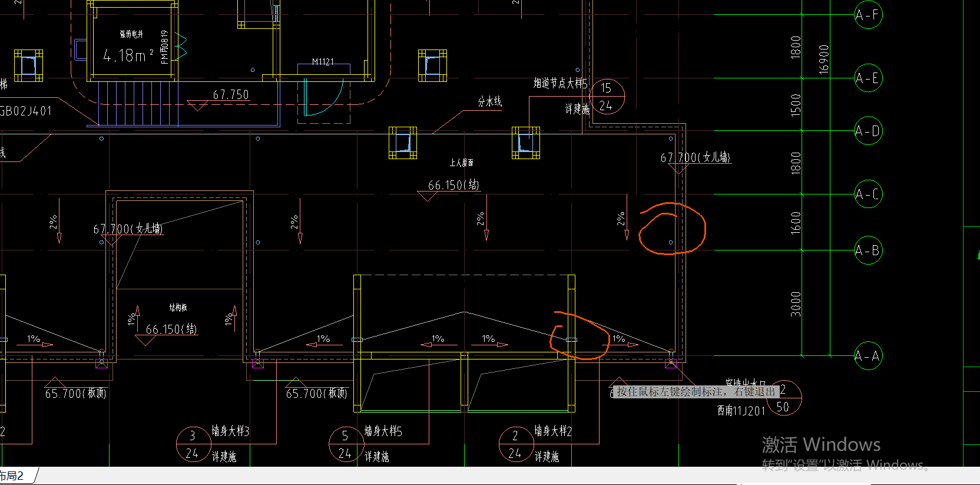Select the 3/24 detail reference bubble
Viewport: 980px width, 485px height.
pos(193,444)
